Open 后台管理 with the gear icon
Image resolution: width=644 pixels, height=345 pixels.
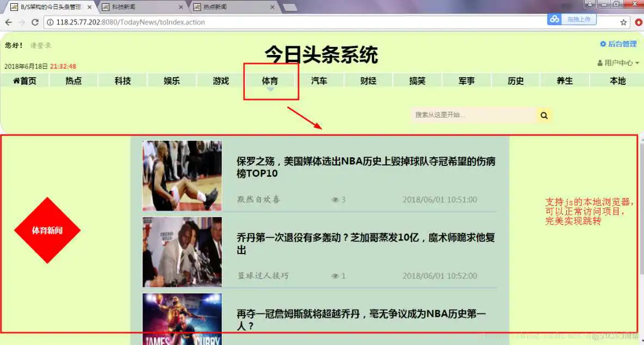[618, 44]
